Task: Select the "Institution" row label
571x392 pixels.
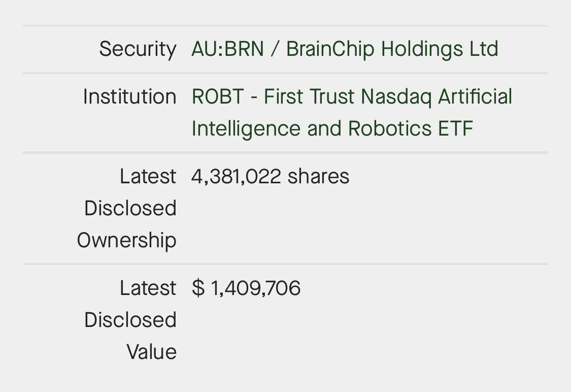Action: pyautogui.click(x=129, y=96)
